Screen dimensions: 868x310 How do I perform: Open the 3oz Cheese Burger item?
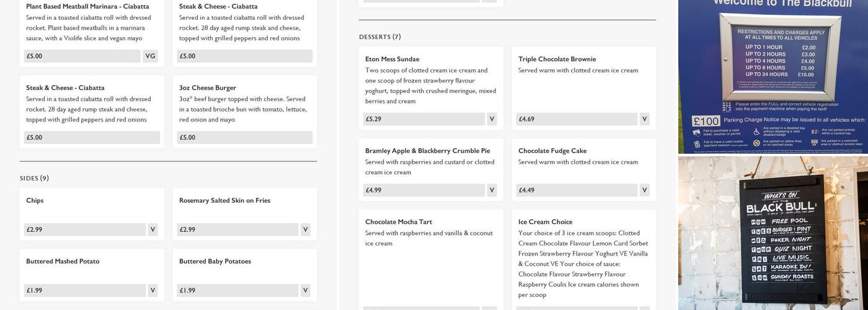[x=208, y=87]
